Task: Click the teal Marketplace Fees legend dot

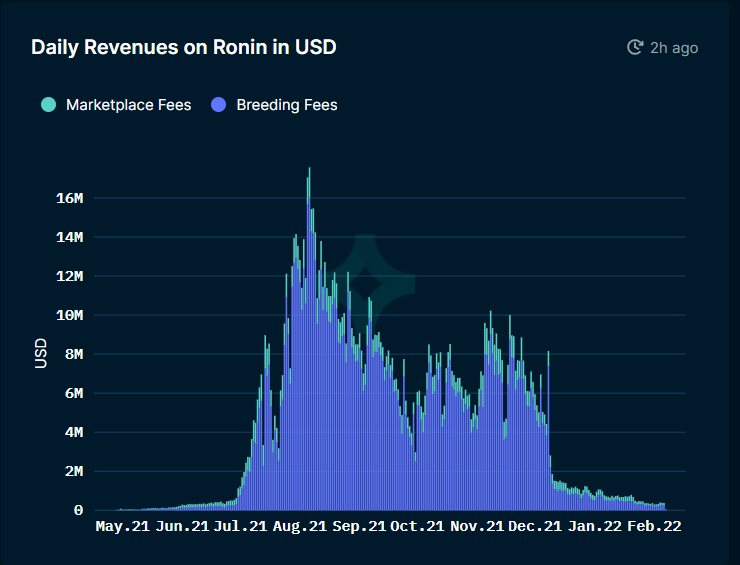Action: (48, 104)
